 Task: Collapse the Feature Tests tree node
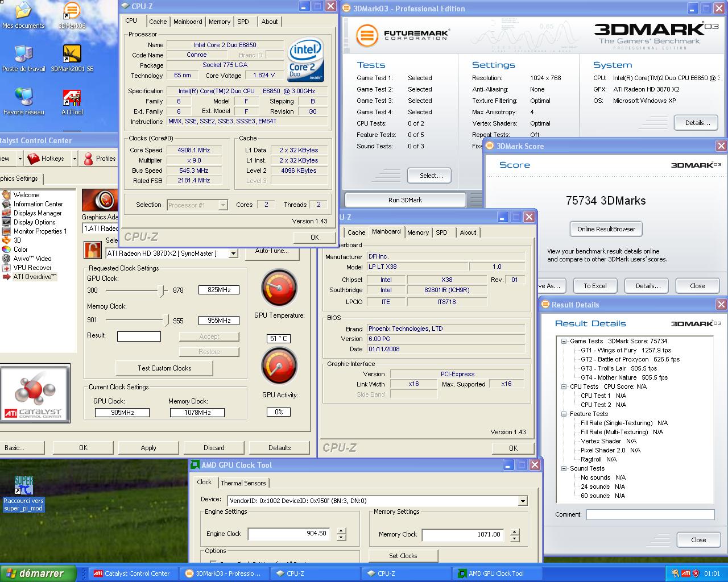pos(564,414)
